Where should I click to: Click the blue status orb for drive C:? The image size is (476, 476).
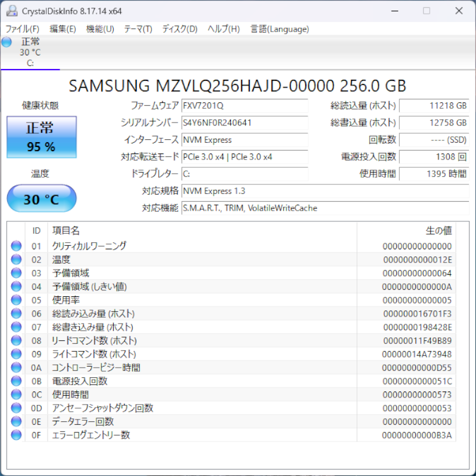[x=7, y=42]
